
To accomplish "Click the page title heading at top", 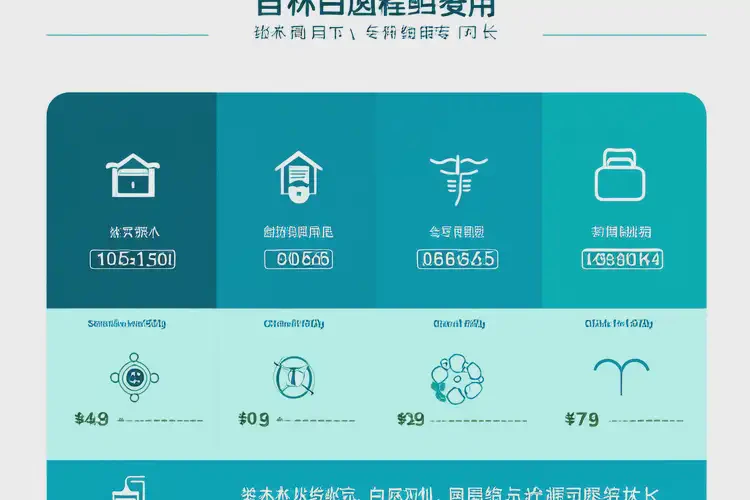I will (376, 8).
